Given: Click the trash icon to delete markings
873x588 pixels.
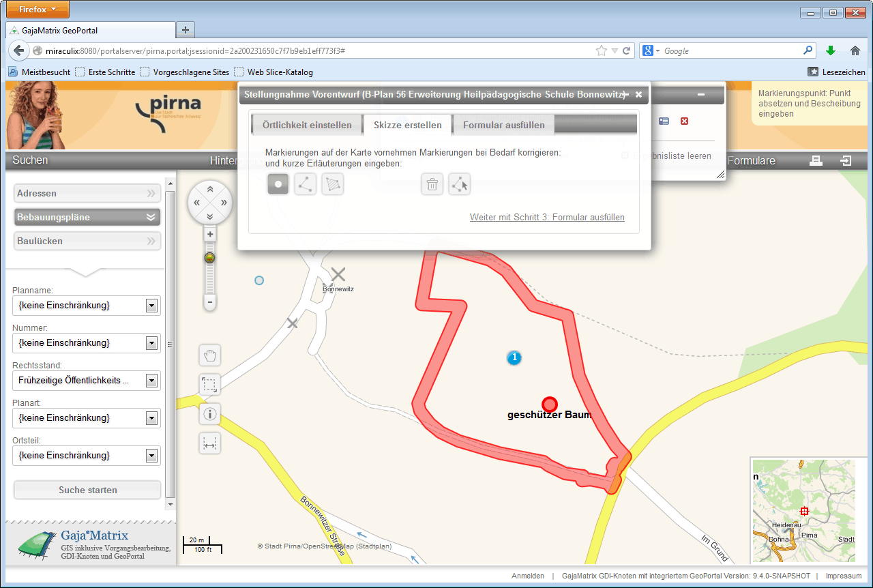Looking at the screenshot, I should pos(432,184).
